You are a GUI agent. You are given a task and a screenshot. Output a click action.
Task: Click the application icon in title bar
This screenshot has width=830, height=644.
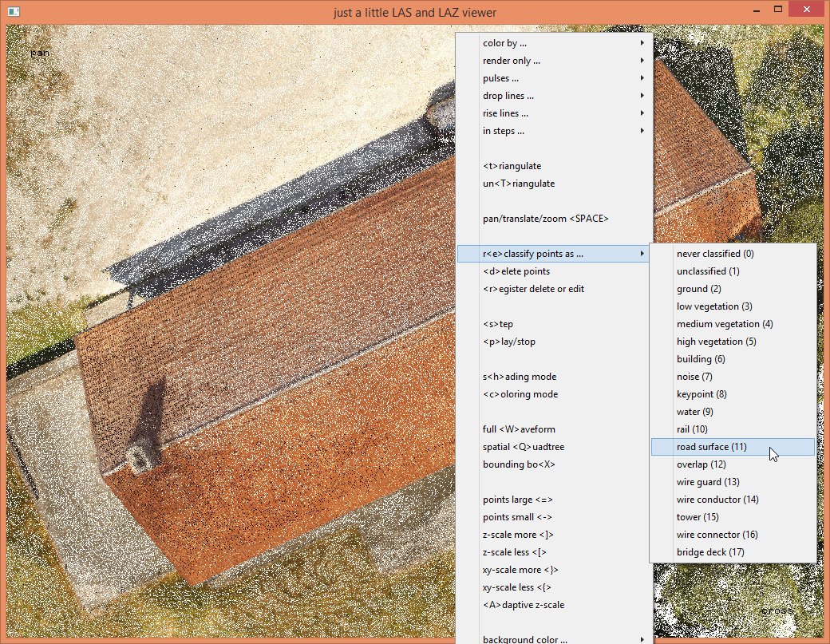(15, 12)
